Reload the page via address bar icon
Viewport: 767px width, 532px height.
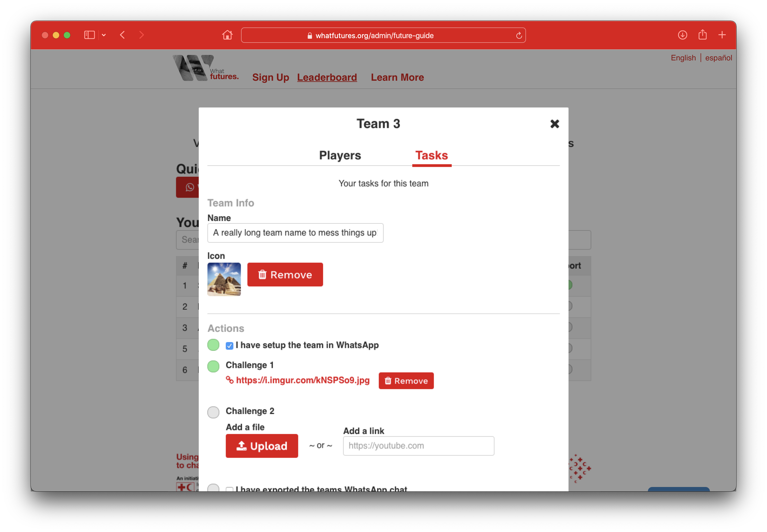coord(519,35)
